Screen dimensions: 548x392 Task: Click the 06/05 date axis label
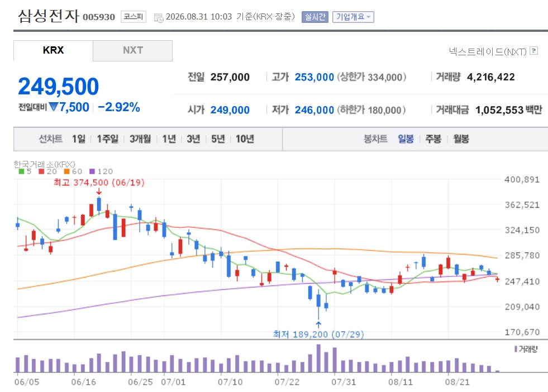[x=27, y=382]
